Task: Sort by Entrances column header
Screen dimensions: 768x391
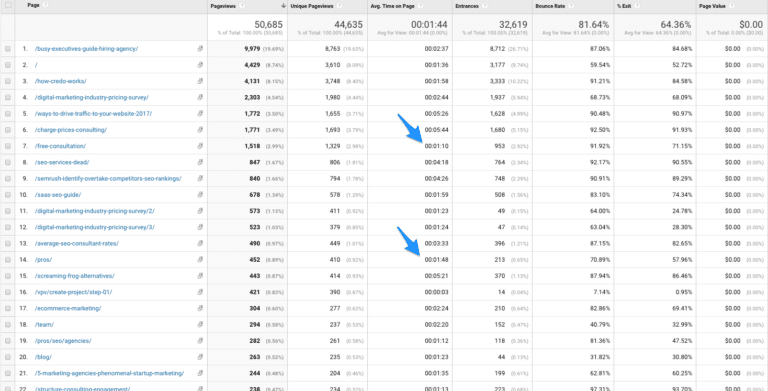Action: (x=467, y=6)
